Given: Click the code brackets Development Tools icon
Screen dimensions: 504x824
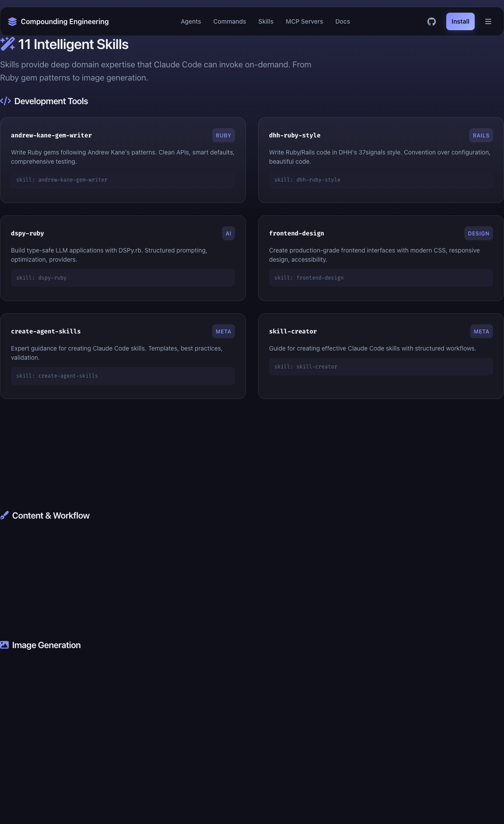Looking at the screenshot, I should point(6,101).
